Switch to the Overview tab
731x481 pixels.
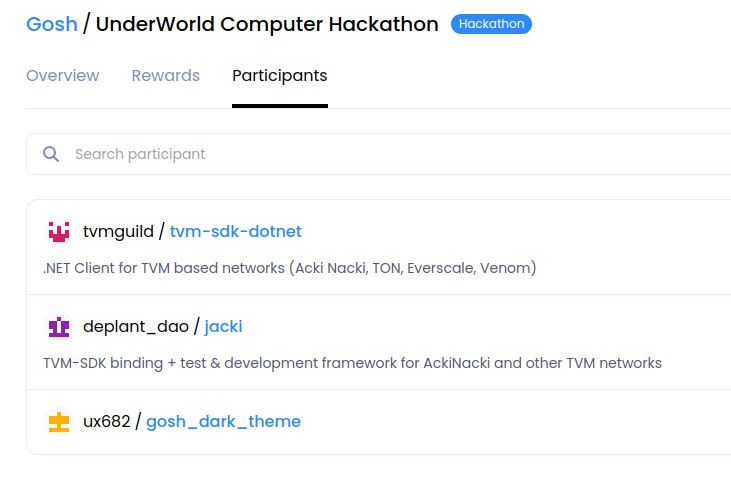[63, 76]
